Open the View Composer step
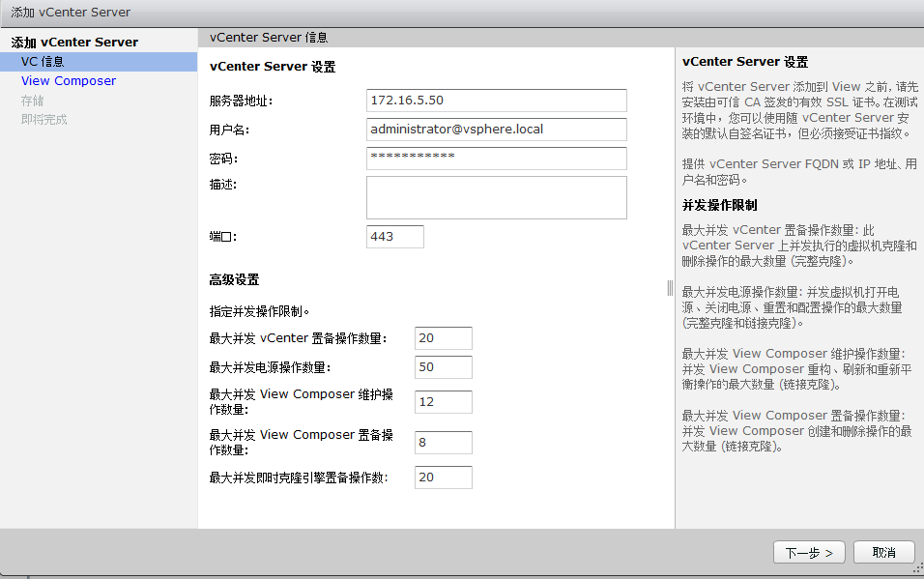The image size is (924, 579). point(69,81)
